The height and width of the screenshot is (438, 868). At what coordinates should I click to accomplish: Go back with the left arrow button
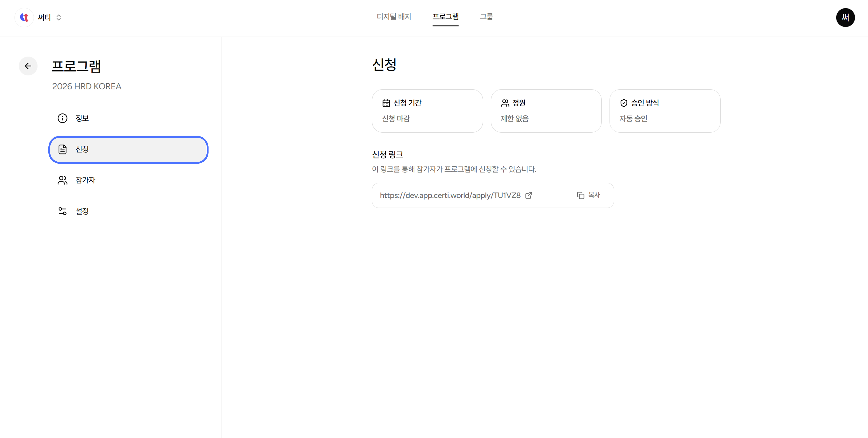(28, 66)
